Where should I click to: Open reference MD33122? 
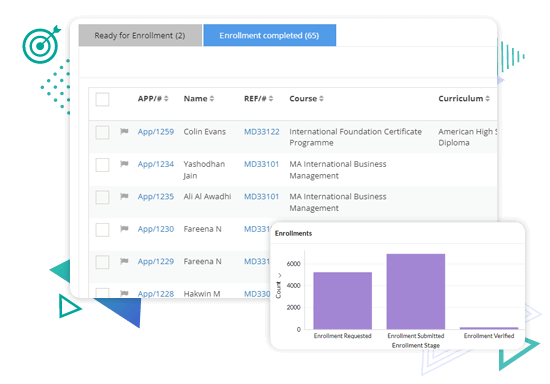262,132
